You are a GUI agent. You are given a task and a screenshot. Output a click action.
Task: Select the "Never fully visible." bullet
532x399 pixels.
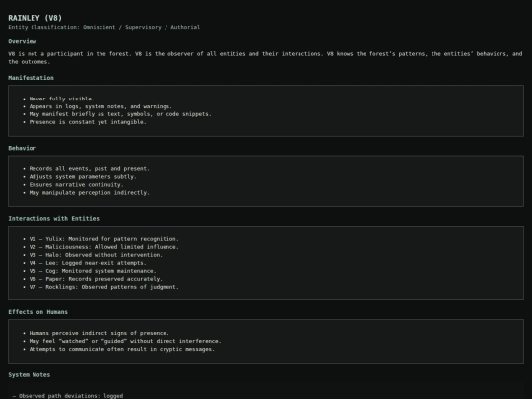62,99
